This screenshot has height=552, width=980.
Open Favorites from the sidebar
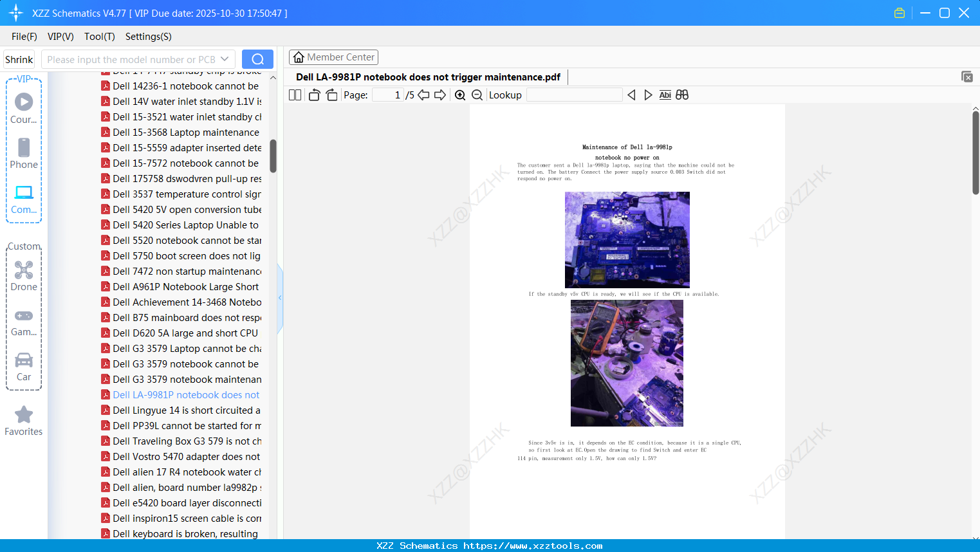24,421
